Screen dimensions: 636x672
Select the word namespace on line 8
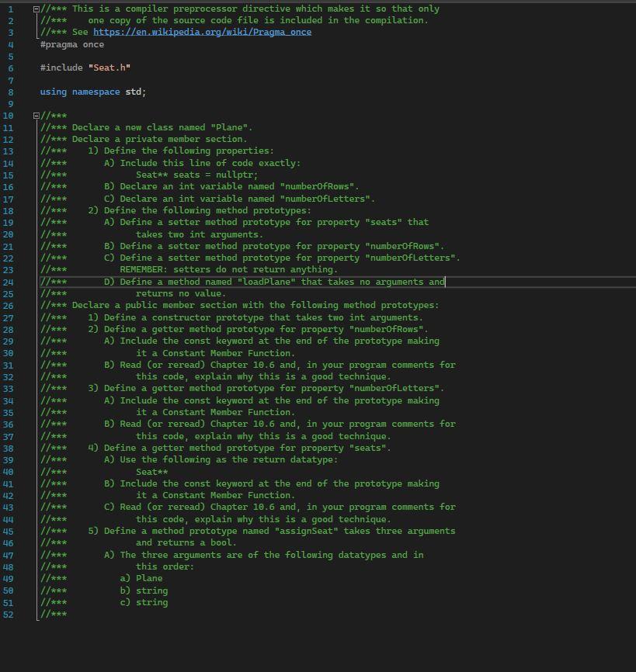(x=95, y=92)
